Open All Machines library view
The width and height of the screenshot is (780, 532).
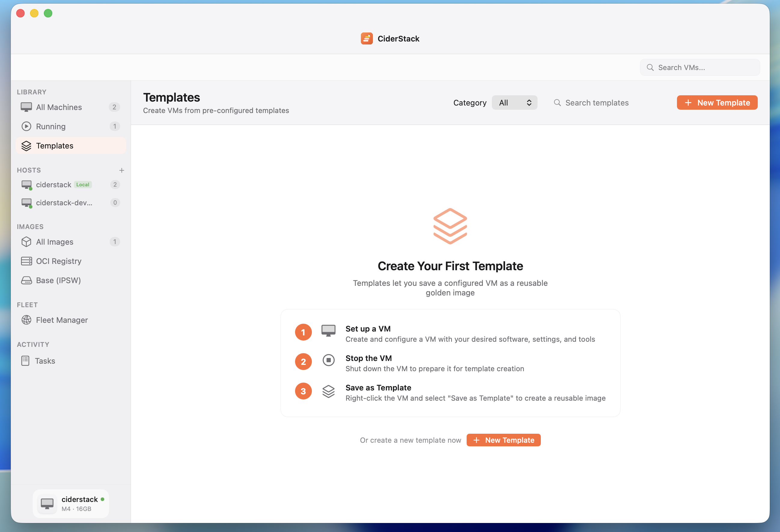(x=59, y=107)
